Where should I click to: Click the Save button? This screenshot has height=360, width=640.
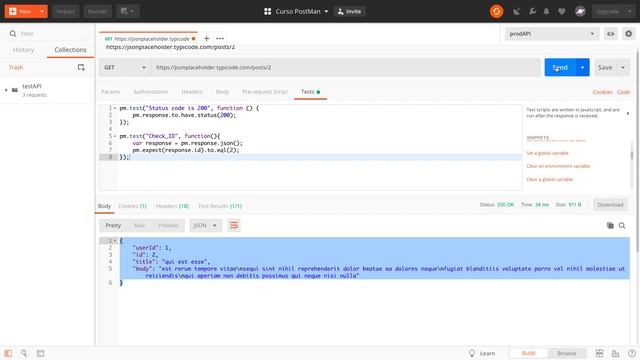click(605, 67)
